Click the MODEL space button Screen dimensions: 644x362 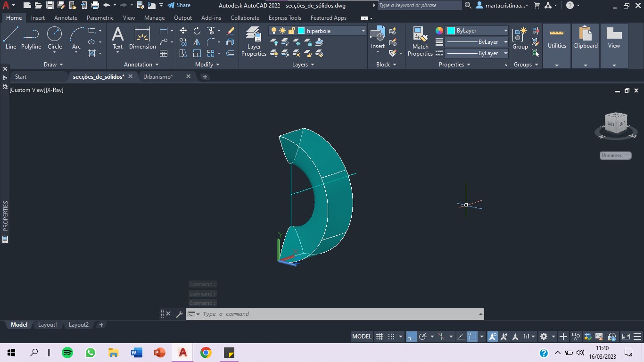pyautogui.click(x=362, y=337)
